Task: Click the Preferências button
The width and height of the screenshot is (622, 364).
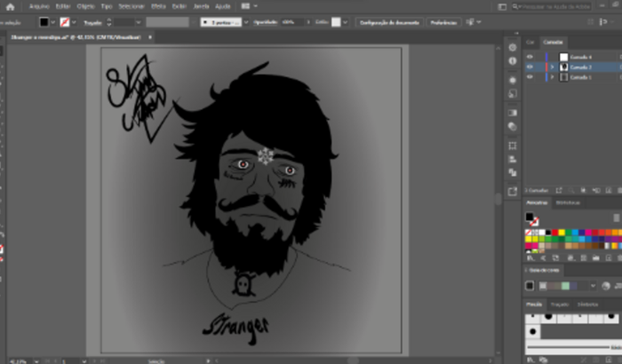Action: pyautogui.click(x=444, y=22)
